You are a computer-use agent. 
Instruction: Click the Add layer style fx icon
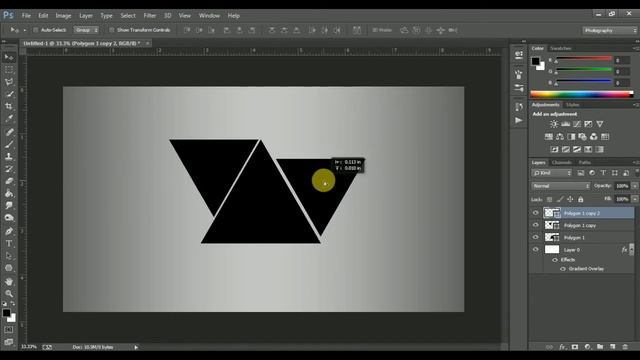point(562,347)
